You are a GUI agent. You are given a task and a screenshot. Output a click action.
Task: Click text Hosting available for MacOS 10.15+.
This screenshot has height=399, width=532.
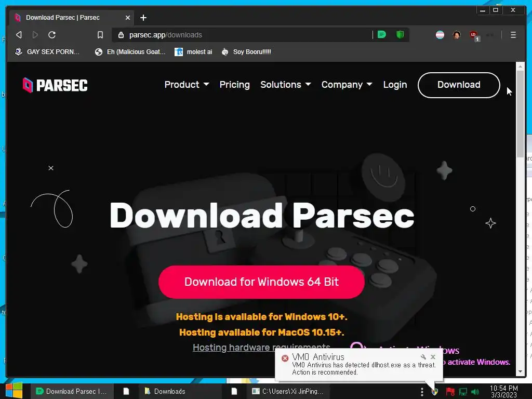click(262, 332)
